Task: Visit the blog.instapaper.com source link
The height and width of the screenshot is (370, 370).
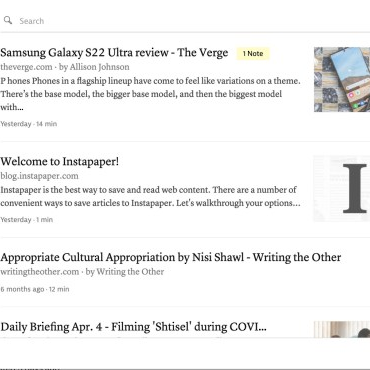Action: [x=39, y=176]
